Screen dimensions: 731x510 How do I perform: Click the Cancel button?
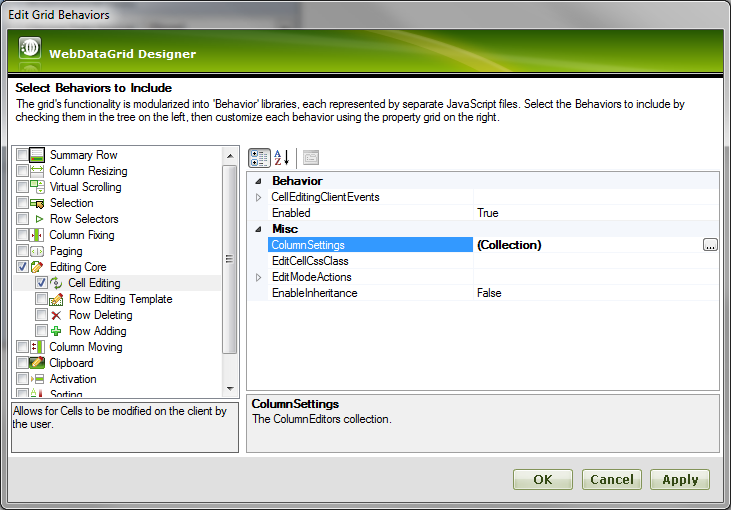click(x=612, y=480)
